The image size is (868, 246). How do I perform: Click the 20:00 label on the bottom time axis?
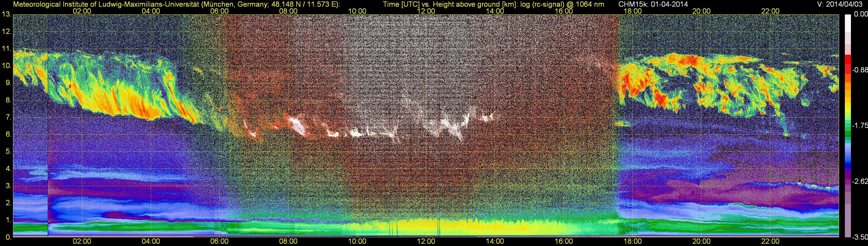702,241
